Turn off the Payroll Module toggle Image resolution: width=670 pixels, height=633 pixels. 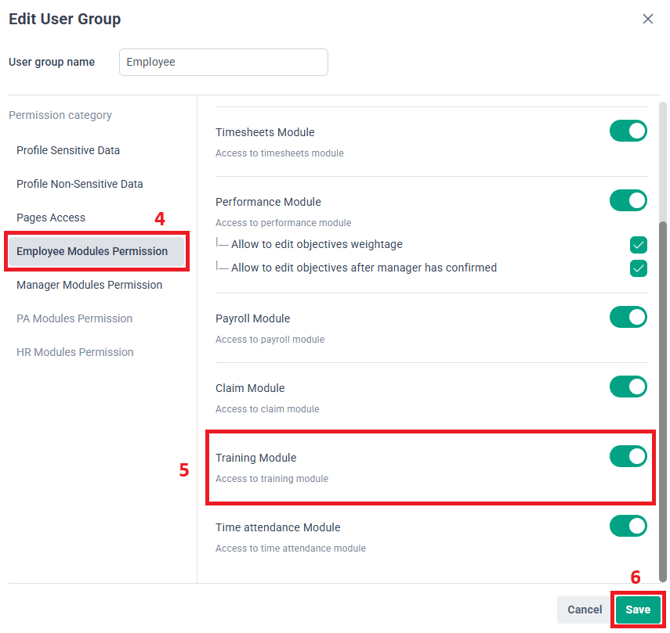pyautogui.click(x=628, y=317)
